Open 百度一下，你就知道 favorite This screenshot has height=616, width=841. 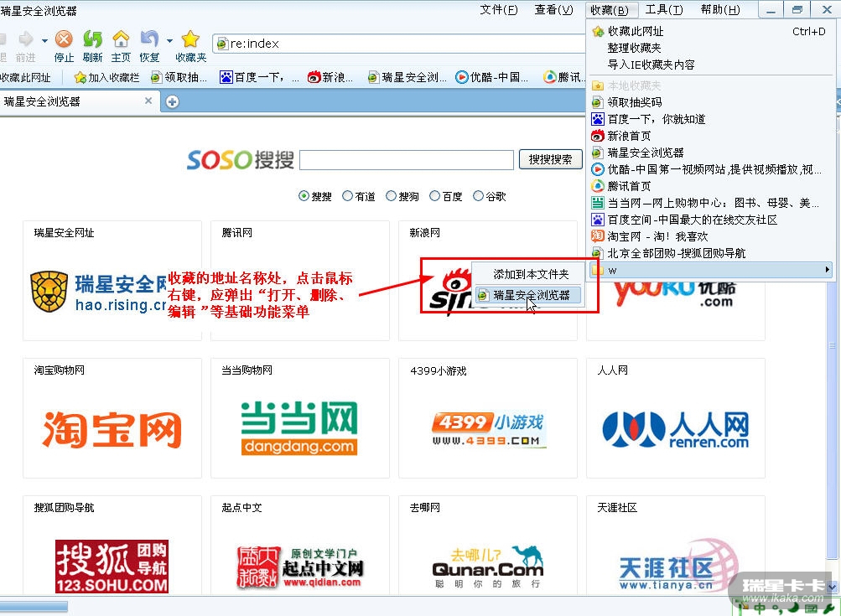tap(711, 119)
